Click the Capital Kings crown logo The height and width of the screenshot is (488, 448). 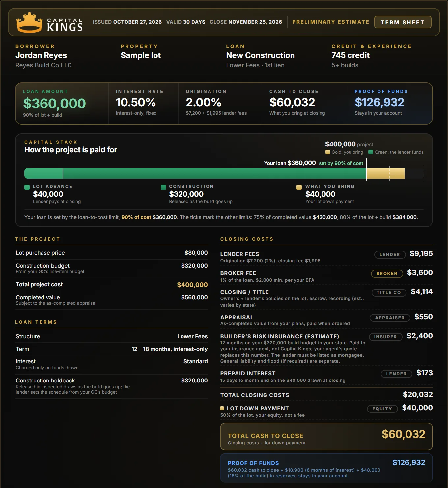30,22
